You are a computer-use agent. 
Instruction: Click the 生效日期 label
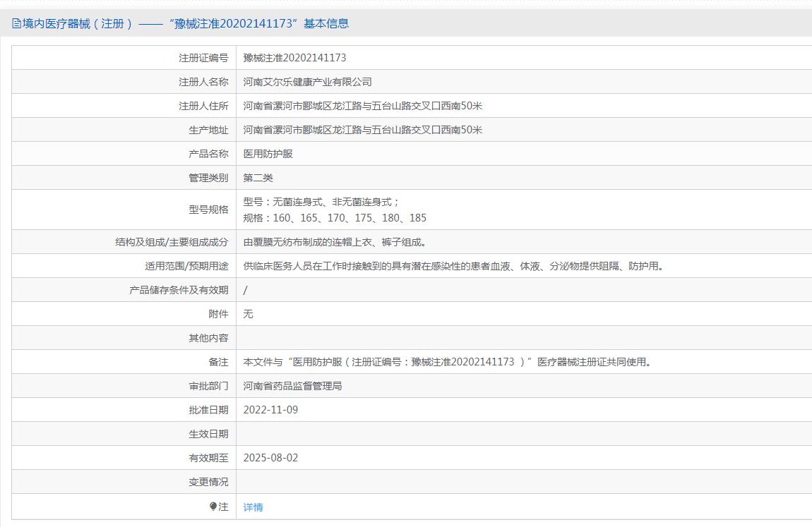[x=208, y=434]
